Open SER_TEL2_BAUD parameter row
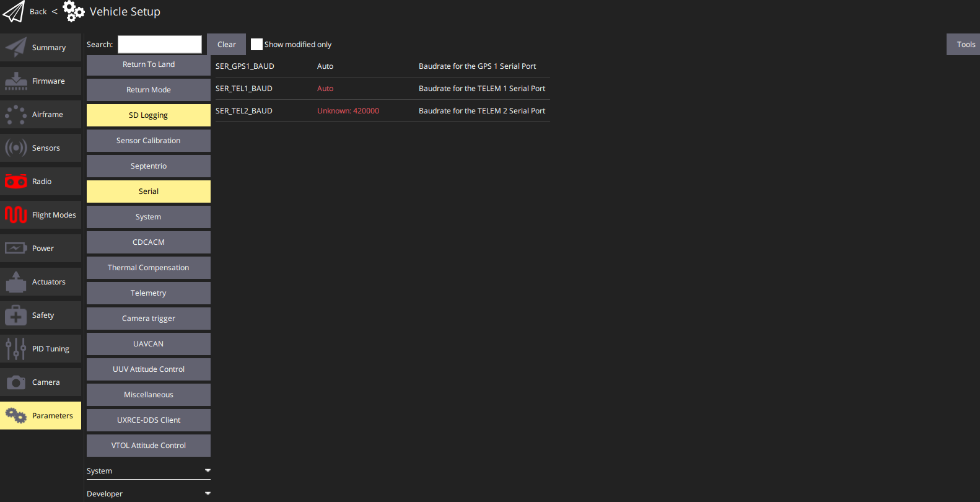The width and height of the screenshot is (980, 502). tap(382, 111)
